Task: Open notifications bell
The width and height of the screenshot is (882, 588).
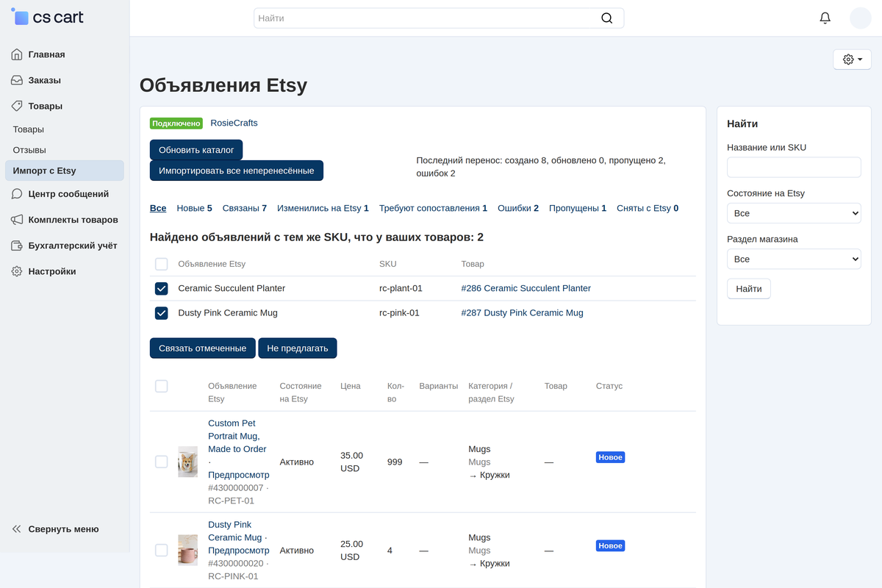Action: click(x=825, y=18)
